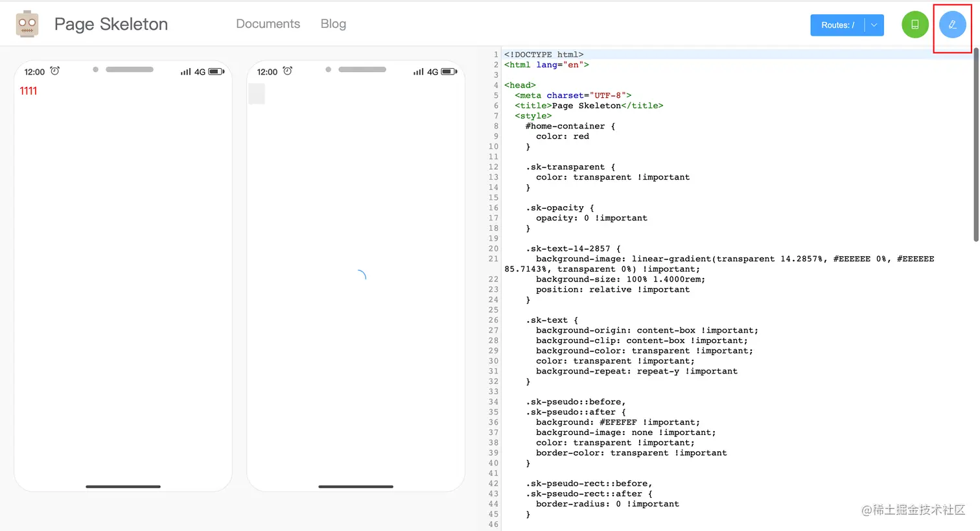Click the Routes: / button
This screenshot has height=531, width=980.
[x=837, y=25]
